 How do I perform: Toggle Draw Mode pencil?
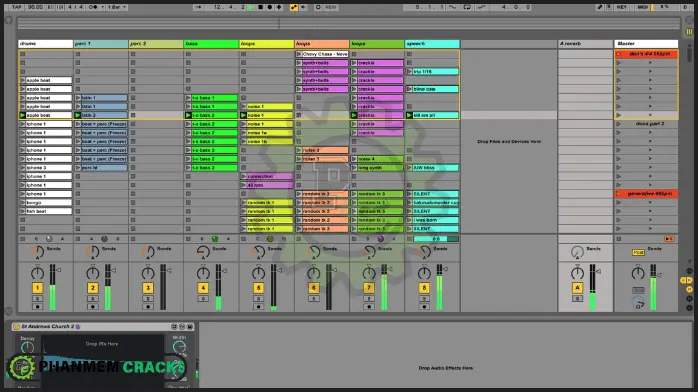pyautogui.click(x=600, y=7)
